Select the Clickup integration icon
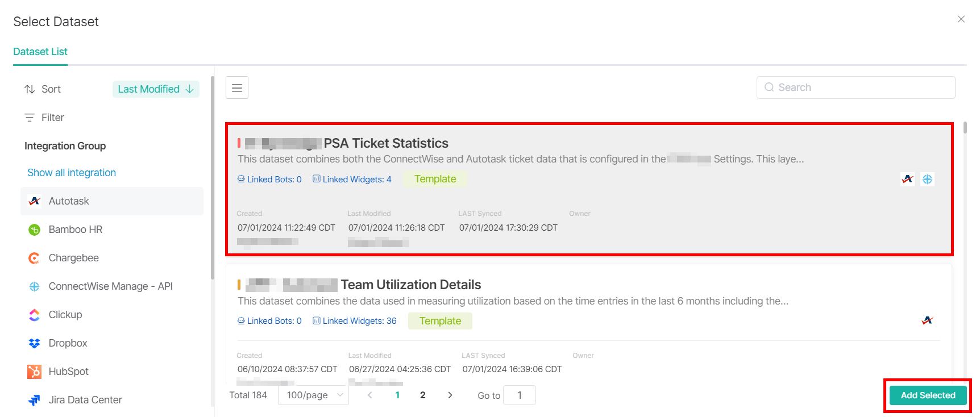 point(35,315)
